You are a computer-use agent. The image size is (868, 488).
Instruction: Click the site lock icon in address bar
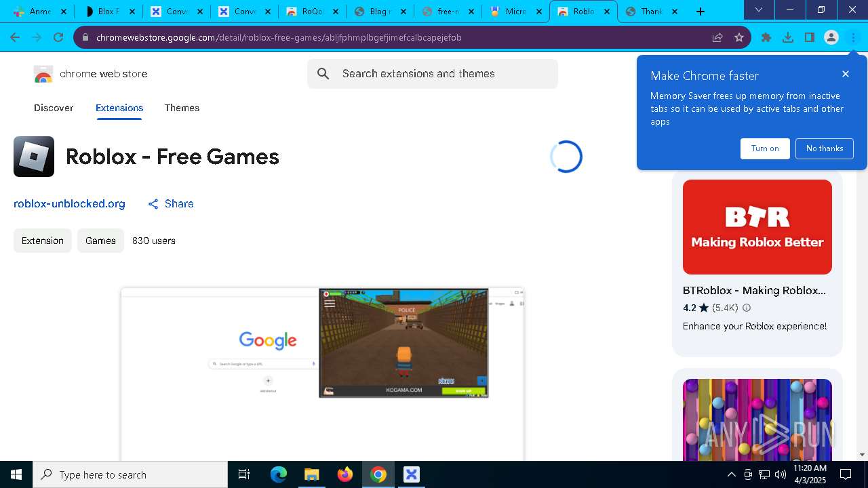point(85,37)
